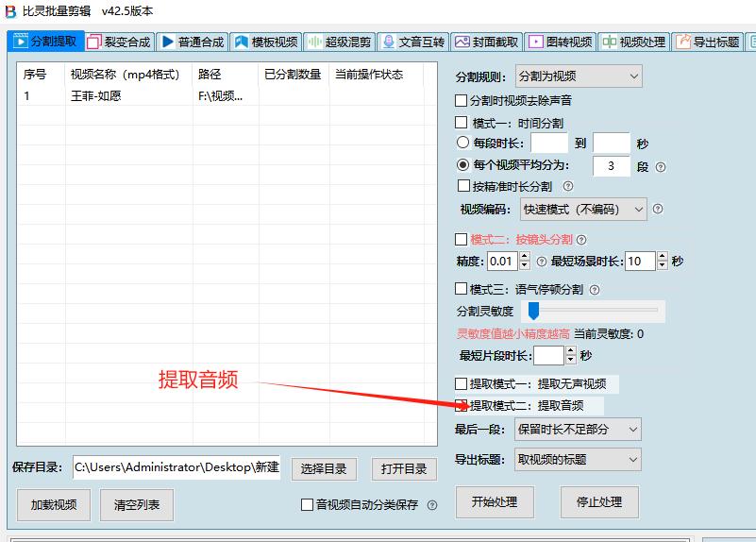Viewport: 756px width, 542px height.
Task: Click the 选择目录 button
Action: 324,468
